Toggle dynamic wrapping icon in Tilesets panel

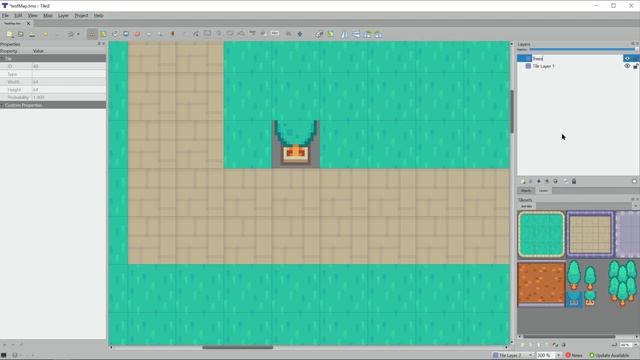(615, 345)
